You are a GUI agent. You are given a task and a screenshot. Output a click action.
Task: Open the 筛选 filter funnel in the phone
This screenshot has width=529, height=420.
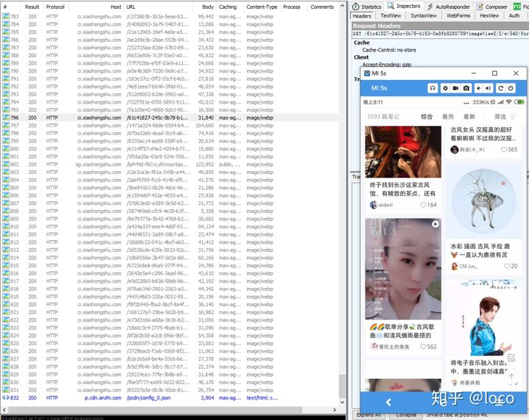click(x=513, y=117)
